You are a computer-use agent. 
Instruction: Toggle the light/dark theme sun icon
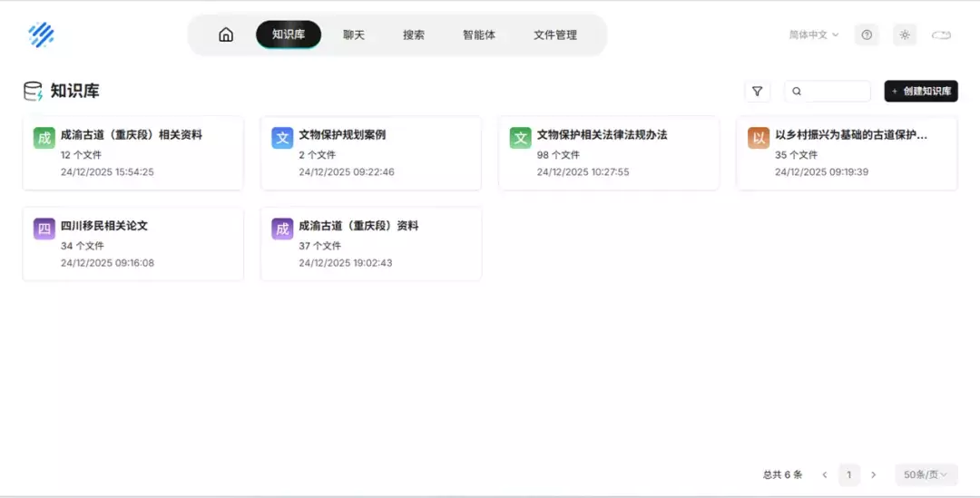click(x=904, y=34)
